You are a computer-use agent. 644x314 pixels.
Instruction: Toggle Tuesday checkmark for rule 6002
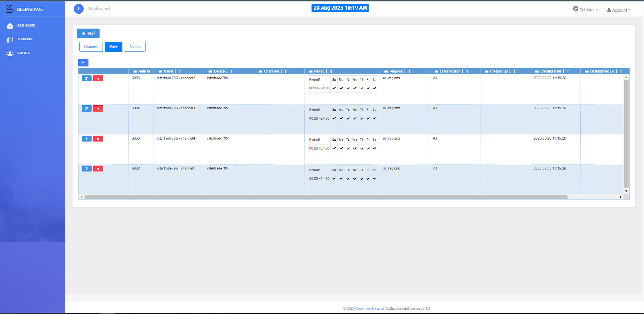[x=348, y=179]
